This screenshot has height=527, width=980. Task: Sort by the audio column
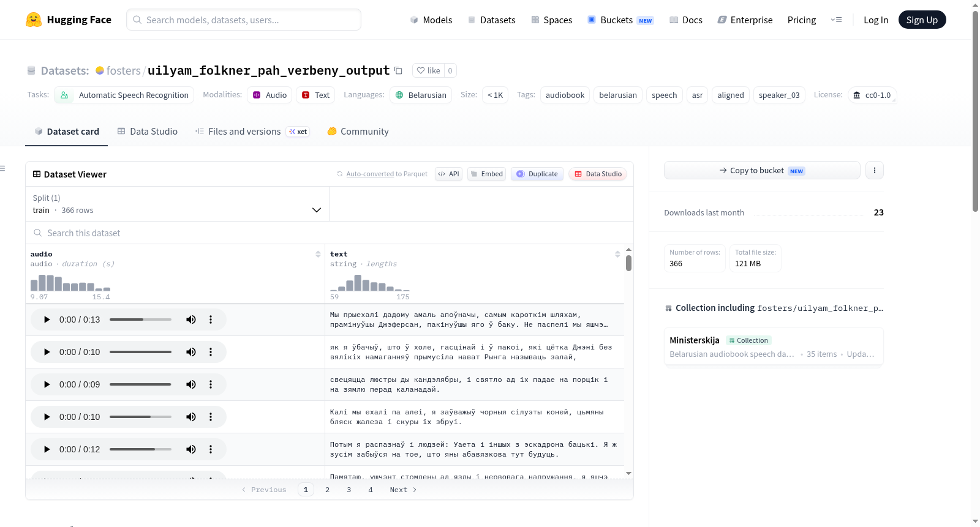[x=318, y=254]
